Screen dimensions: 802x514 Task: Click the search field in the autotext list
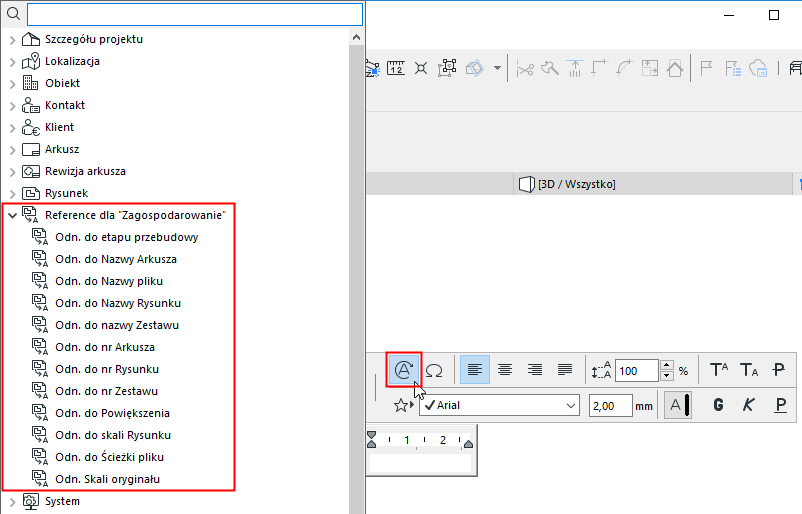195,14
